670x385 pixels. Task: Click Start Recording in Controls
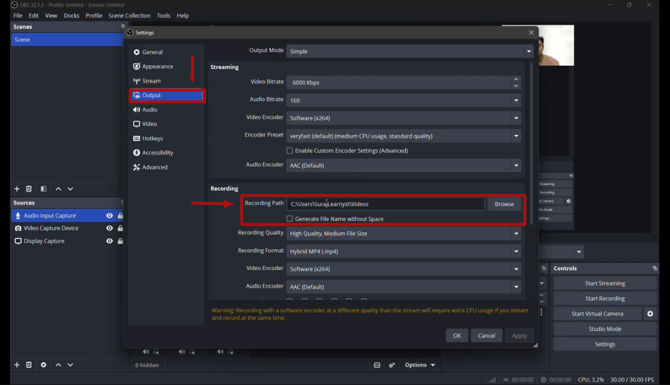coord(605,299)
